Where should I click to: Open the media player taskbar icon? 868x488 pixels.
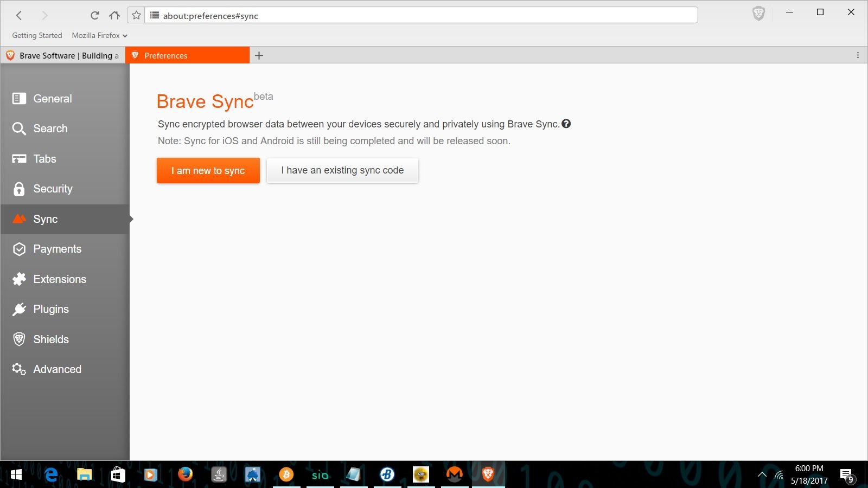click(x=151, y=474)
